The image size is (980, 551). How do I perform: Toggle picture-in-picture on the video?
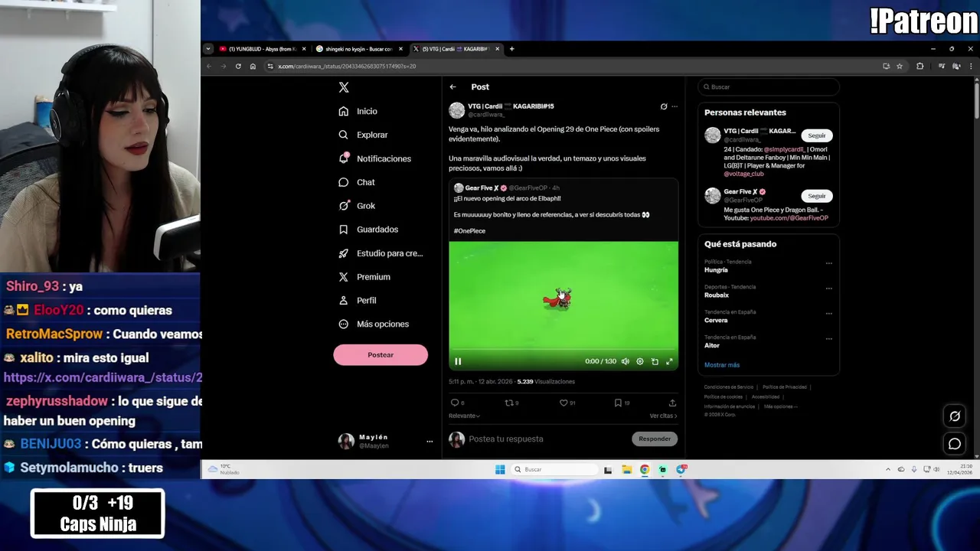point(655,361)
